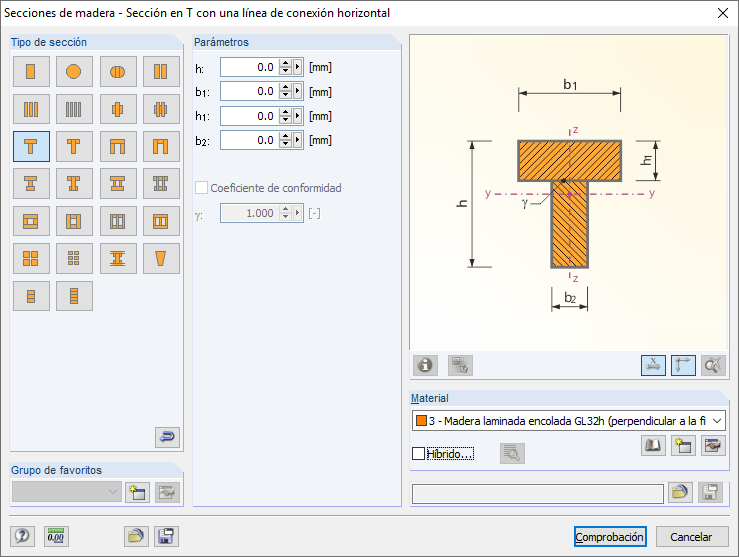Image resolution: width=739 pixels, height=557 pixels.
Task: Click inside the h parameter input field
Action: (x=250, y=67)
